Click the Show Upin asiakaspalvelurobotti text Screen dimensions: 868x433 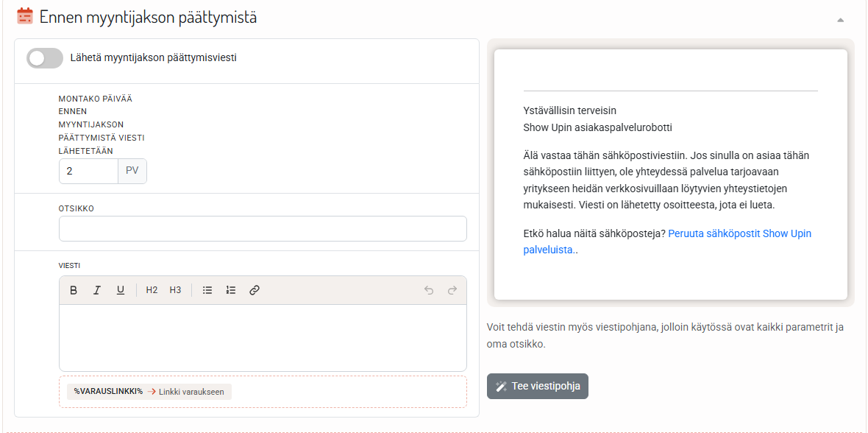598,127
